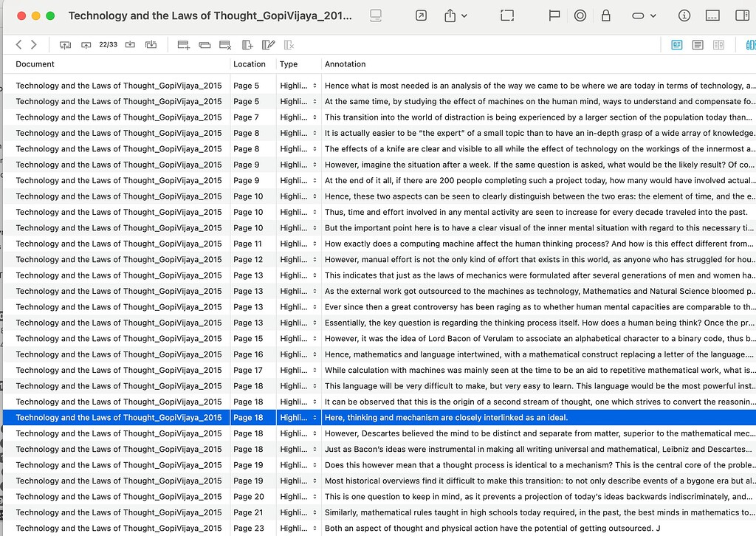Image resolution: width=756 pixels, height=536 pixels.
Task: Open the chevron beside the oval shape tool
Action: [653, 15]
